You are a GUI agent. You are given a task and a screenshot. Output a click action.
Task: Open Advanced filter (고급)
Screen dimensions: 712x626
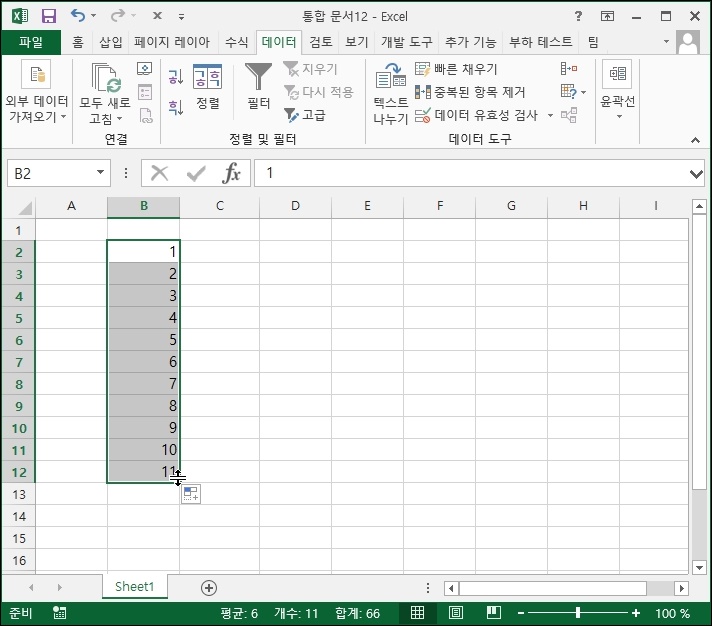click(305, 115)
